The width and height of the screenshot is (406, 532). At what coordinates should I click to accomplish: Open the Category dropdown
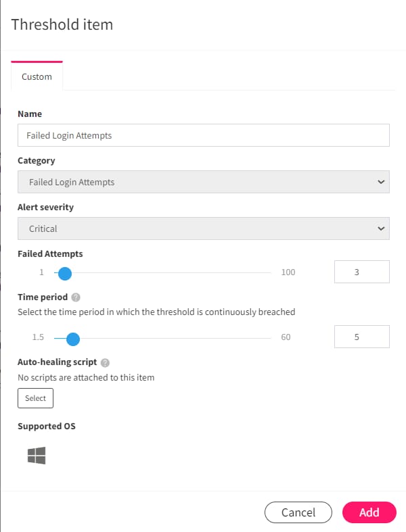203,182
